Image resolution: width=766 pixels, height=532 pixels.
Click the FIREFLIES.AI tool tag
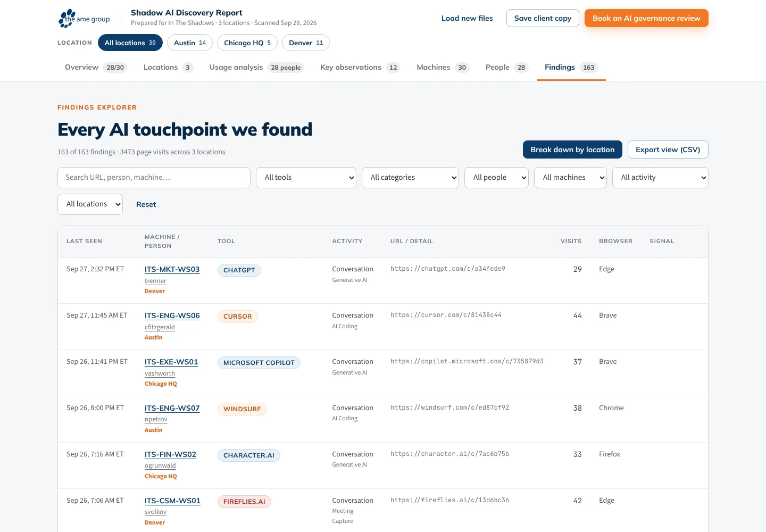[244, 502]
